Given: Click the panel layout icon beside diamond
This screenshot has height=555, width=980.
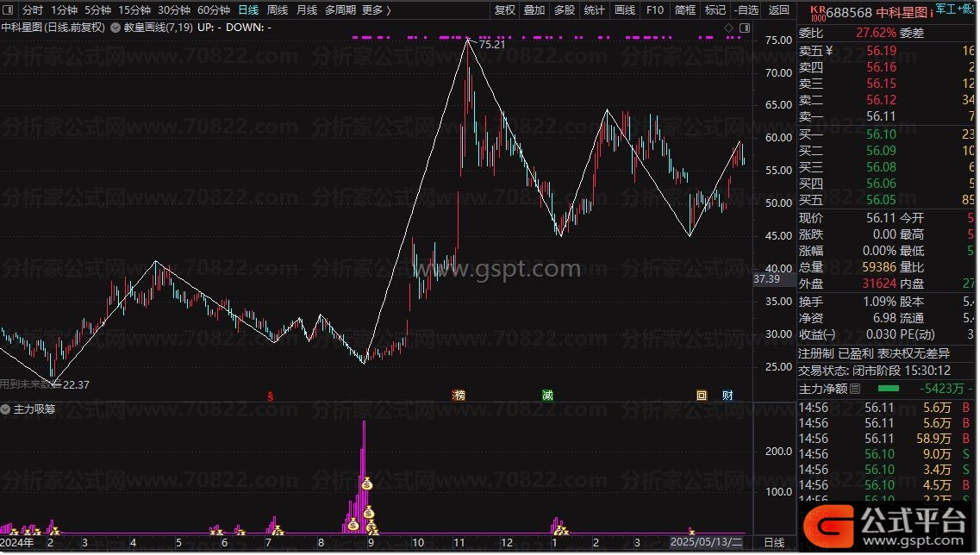Looking at the screenshot, I should (743, 28).
